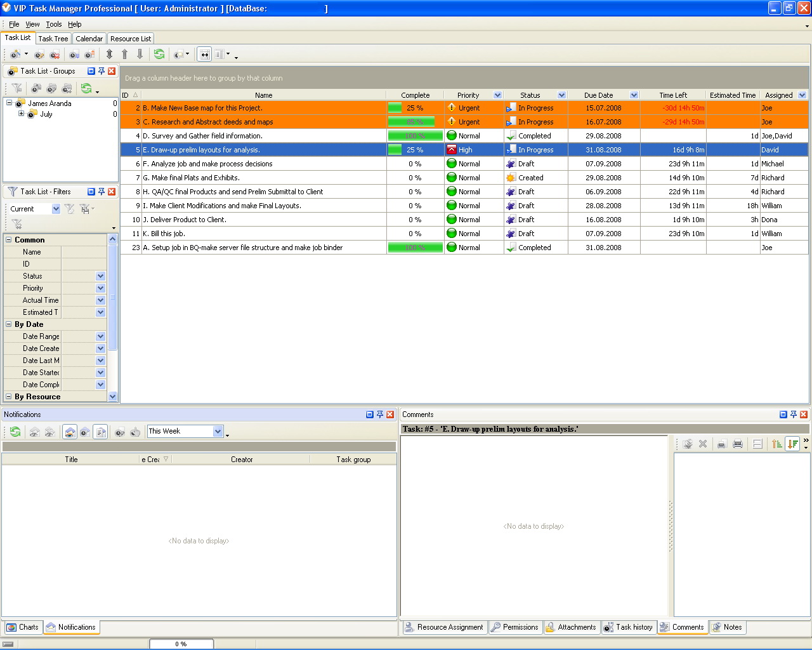Click the print preview icon in Comments toolbar
812x650 pixels.
pos(721,444)
